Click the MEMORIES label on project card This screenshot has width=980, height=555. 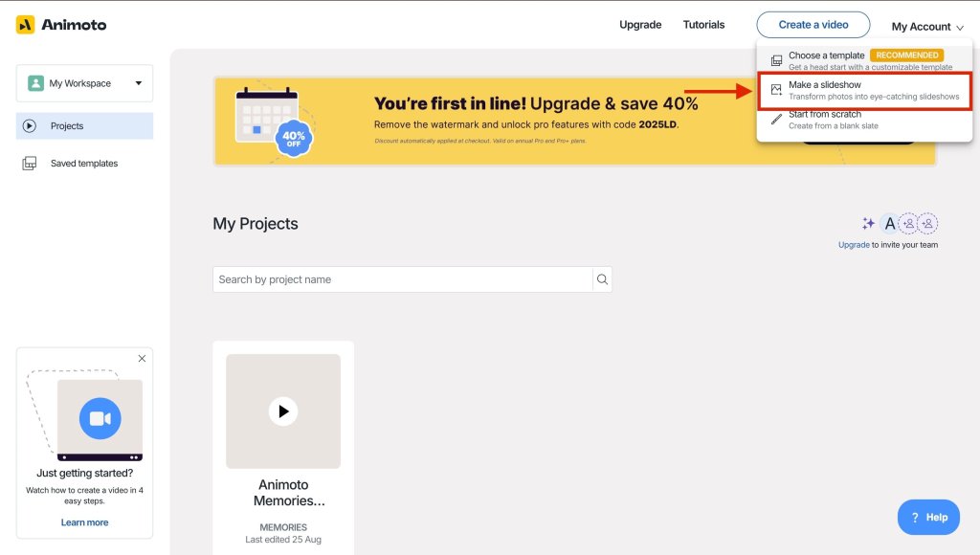283,527
